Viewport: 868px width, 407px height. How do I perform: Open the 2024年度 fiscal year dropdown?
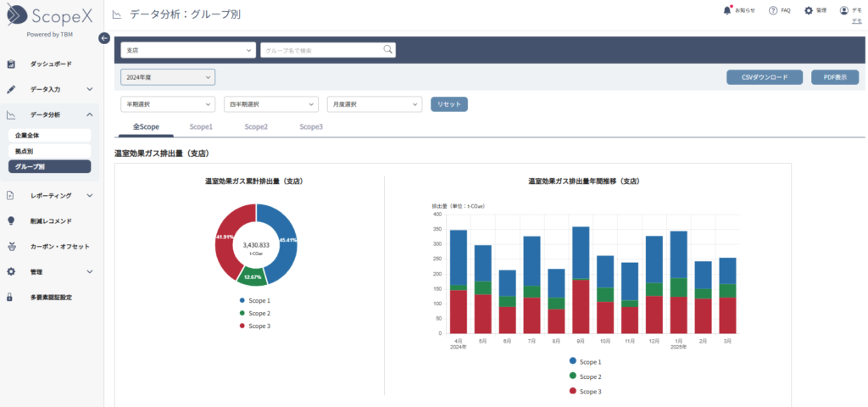[x=168, y=77]
